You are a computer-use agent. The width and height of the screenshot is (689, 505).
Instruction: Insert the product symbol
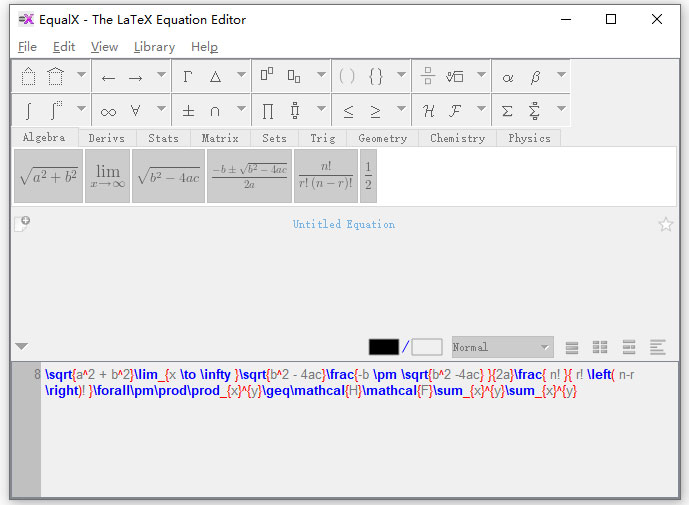pyautogui.click(x=268, y=111)
